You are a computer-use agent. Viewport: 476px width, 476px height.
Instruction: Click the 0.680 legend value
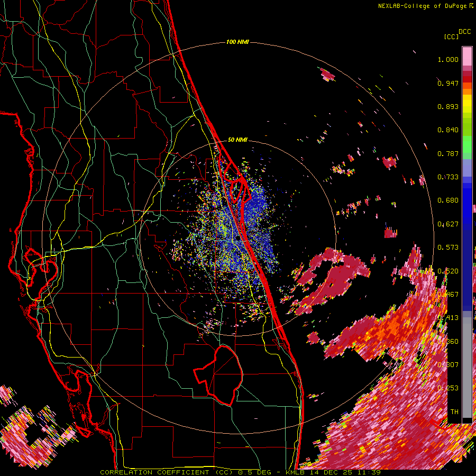(448, 200)
